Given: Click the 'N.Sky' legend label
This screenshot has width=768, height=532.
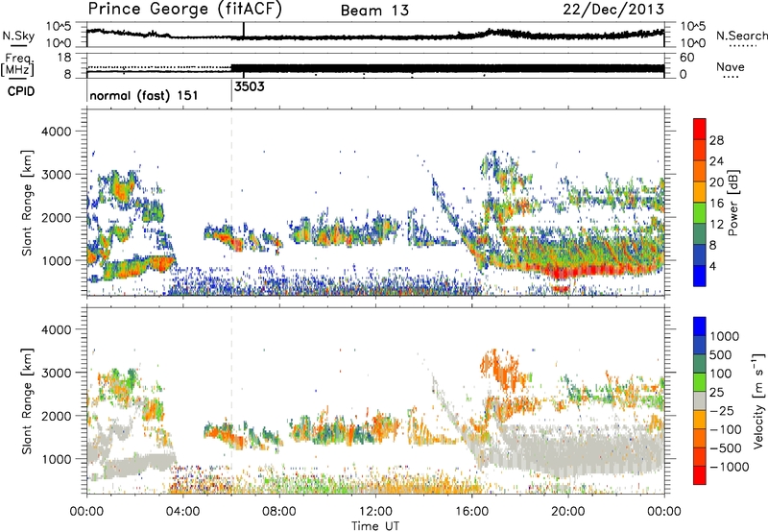Looking at the screenshot, I should 18,36.
